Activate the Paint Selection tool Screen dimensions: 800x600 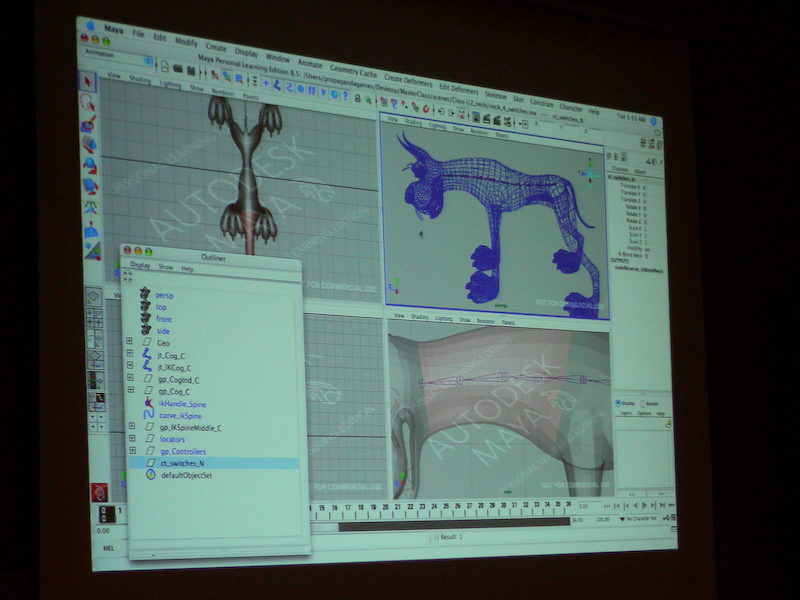[x=88, y=123]
